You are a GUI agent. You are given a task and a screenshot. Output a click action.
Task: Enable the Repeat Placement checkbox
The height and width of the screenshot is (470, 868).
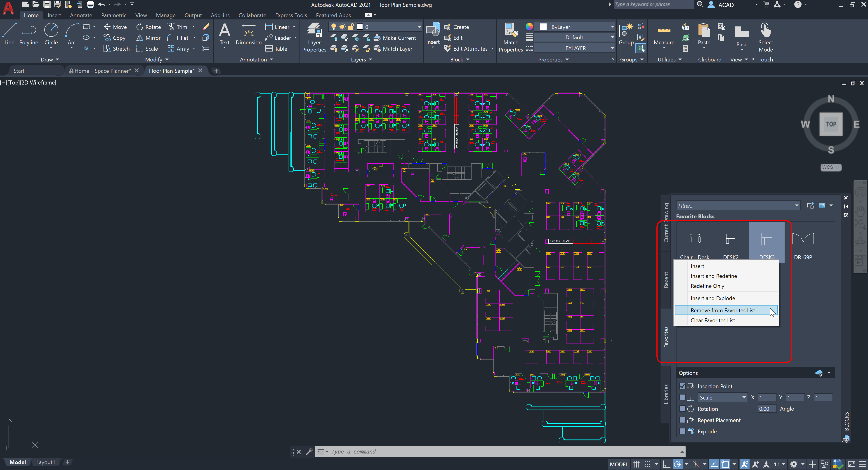click(x=682, y=420)
